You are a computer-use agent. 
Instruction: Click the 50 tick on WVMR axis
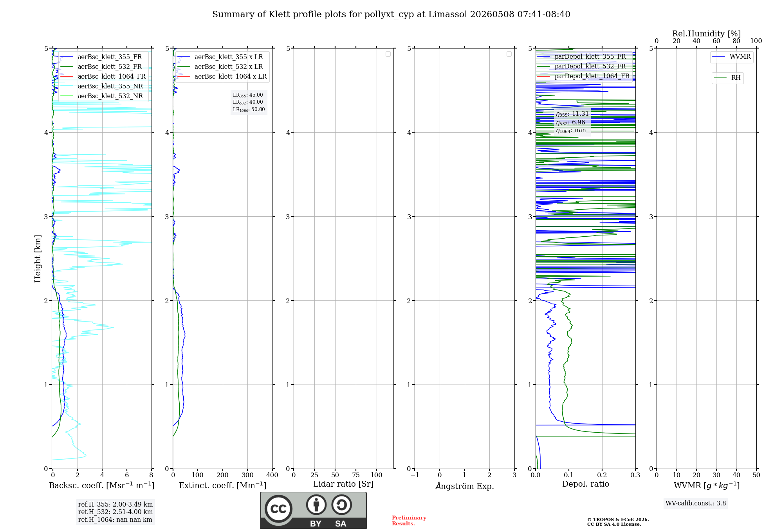coord(756,475)
